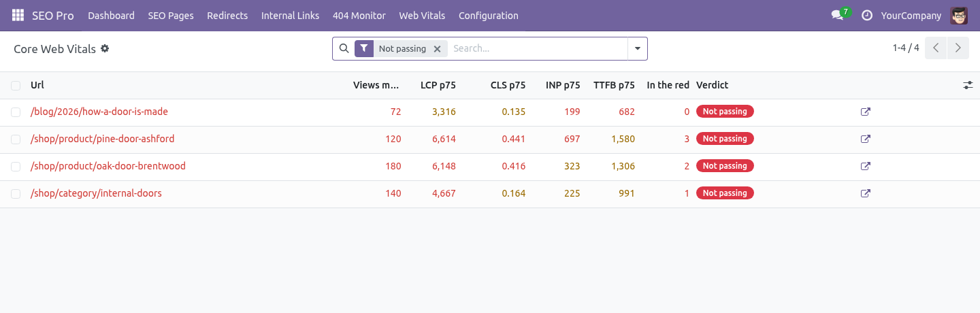Click the CLS value 0.441
This screenshot has width=980, height=313.
(x=514, y=139)
